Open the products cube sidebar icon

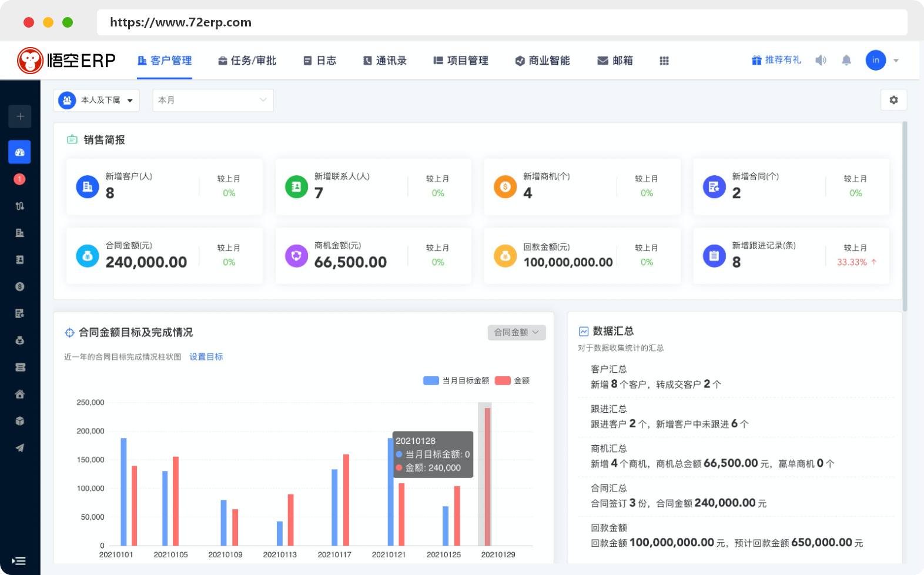19,421
